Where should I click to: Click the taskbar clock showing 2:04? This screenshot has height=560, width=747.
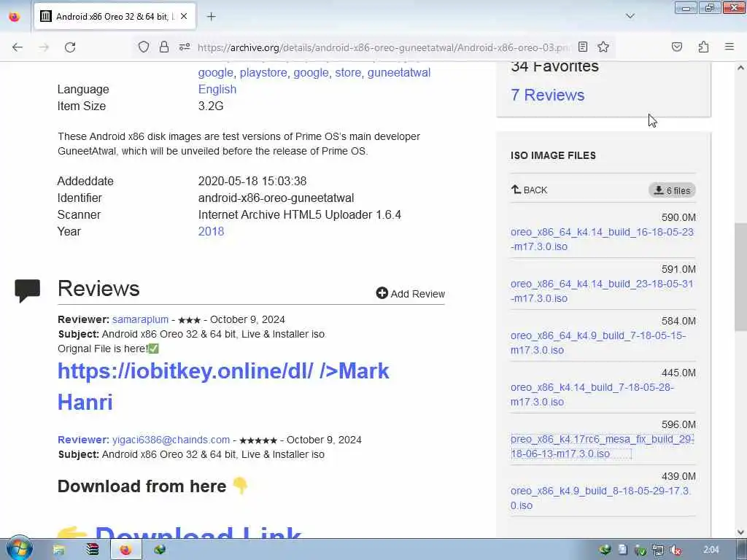[711, 550]
